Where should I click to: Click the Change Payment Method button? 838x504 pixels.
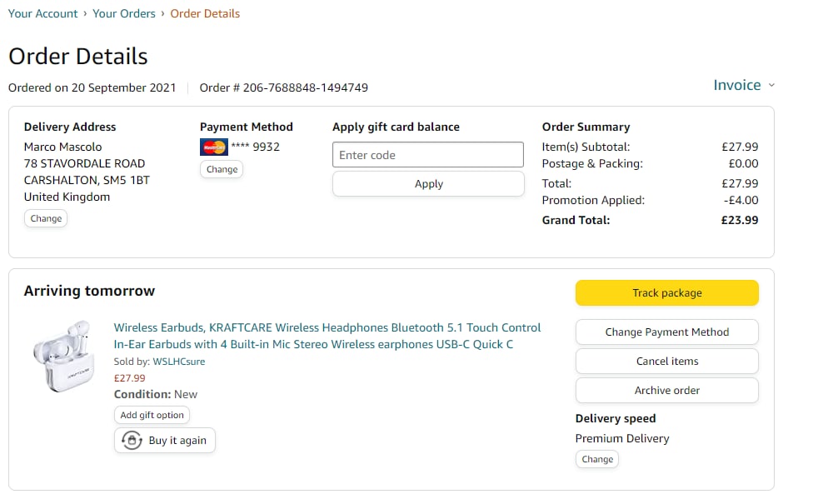(666, 332)
